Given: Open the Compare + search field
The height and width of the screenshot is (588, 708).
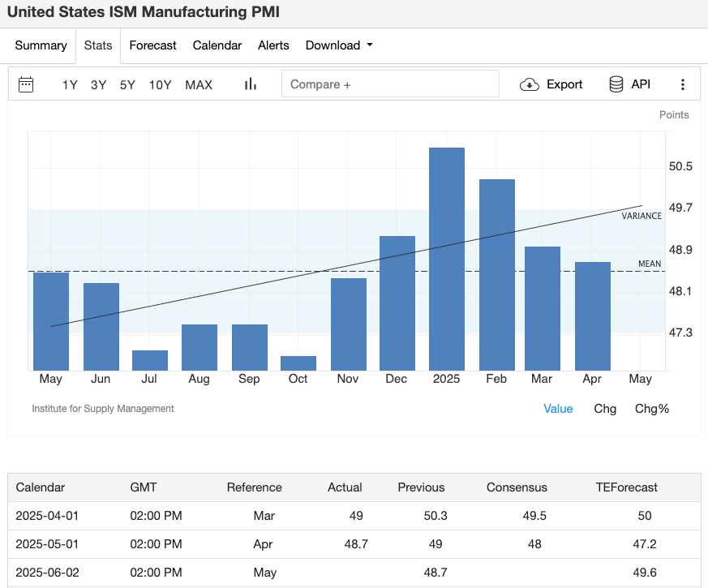Looking at the screenshot, I should point(390,84).
